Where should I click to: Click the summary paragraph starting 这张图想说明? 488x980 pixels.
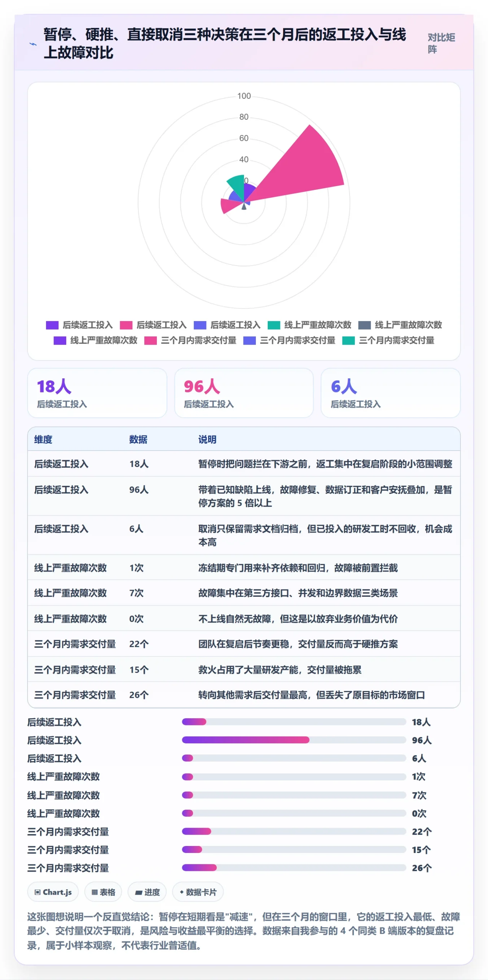244,931
